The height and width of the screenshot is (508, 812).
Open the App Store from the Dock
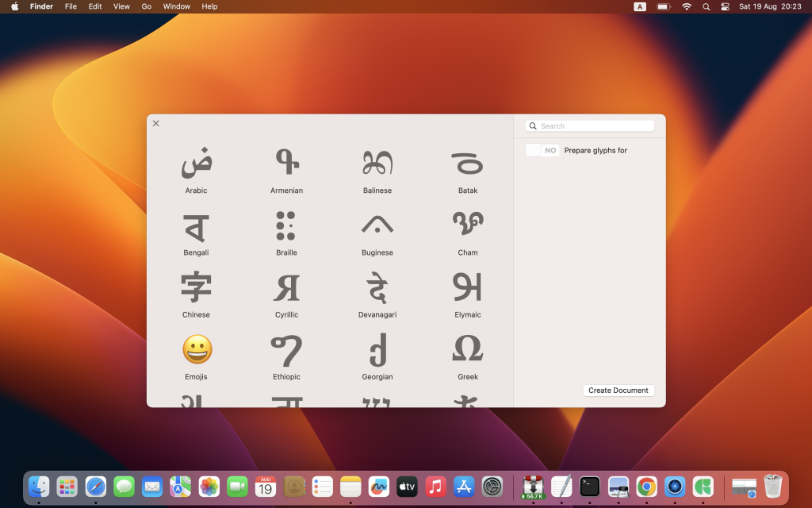click(x=464, y=487)
